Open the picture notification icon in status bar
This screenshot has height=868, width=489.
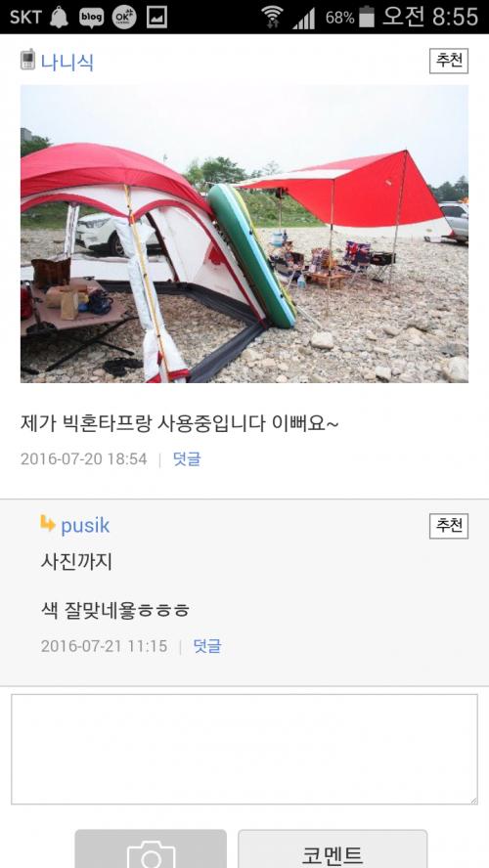[156, 18]
